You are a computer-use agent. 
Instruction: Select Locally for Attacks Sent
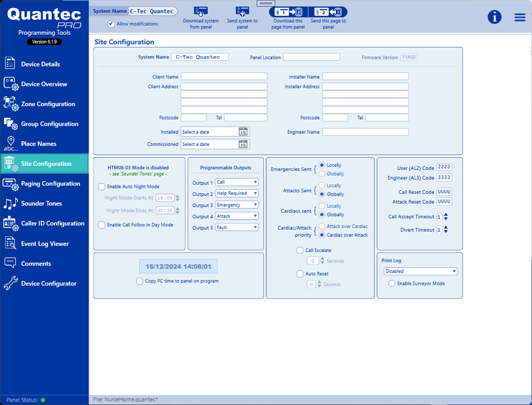point(322,185)
